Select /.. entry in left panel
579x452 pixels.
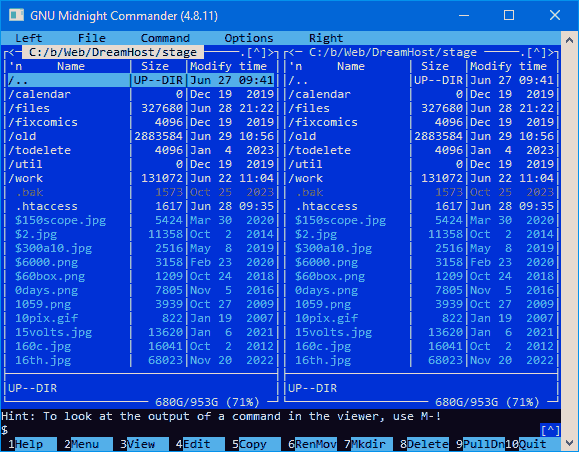[x=141, y=80]
